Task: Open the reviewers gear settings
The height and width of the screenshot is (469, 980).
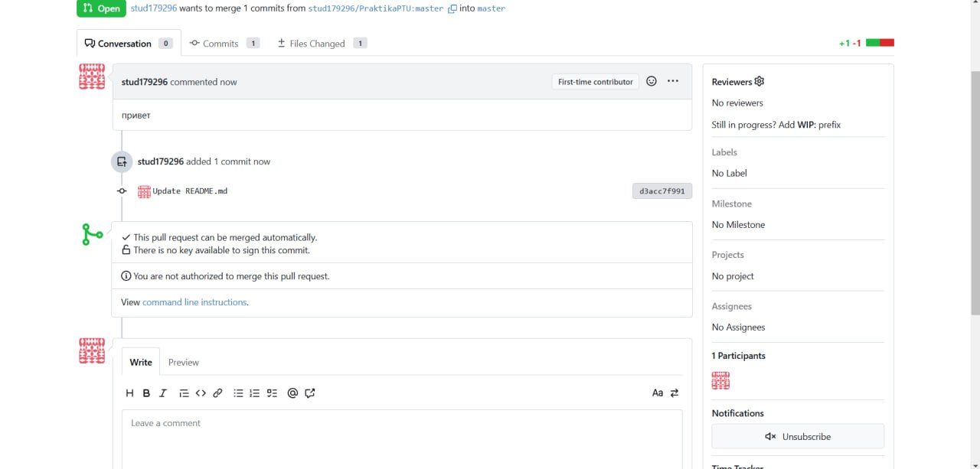Action: (x=759, y=82)
